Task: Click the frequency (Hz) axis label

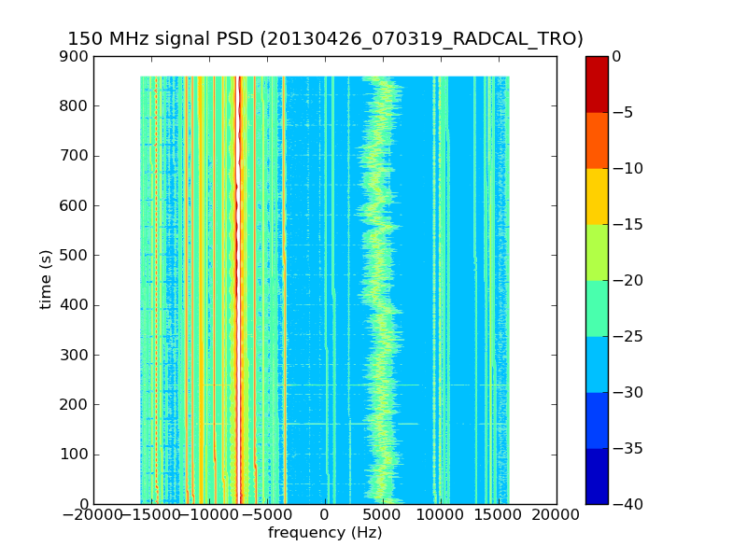Action: click(x=325, y=532)
